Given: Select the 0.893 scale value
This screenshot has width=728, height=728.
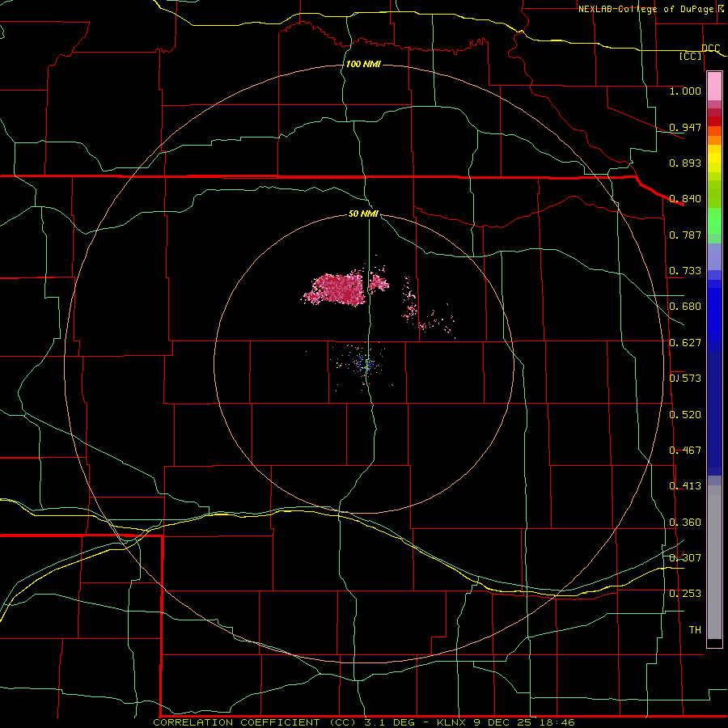Looking at the screenshot, I should click(x=685, y=163).
